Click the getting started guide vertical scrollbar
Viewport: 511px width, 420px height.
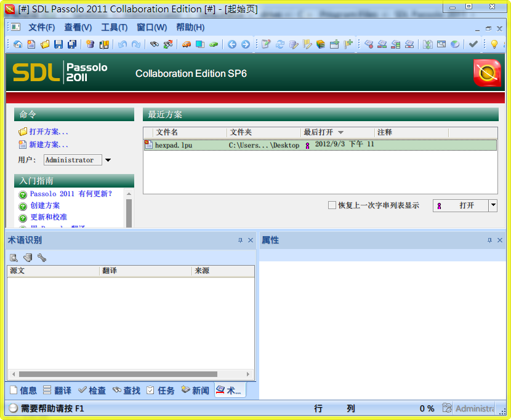tap(129, 213)
